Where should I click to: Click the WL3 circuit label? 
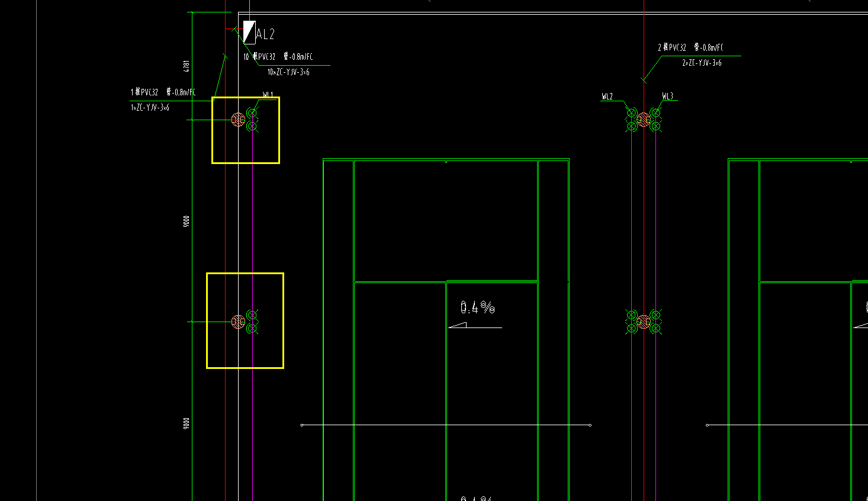[667, 97]
